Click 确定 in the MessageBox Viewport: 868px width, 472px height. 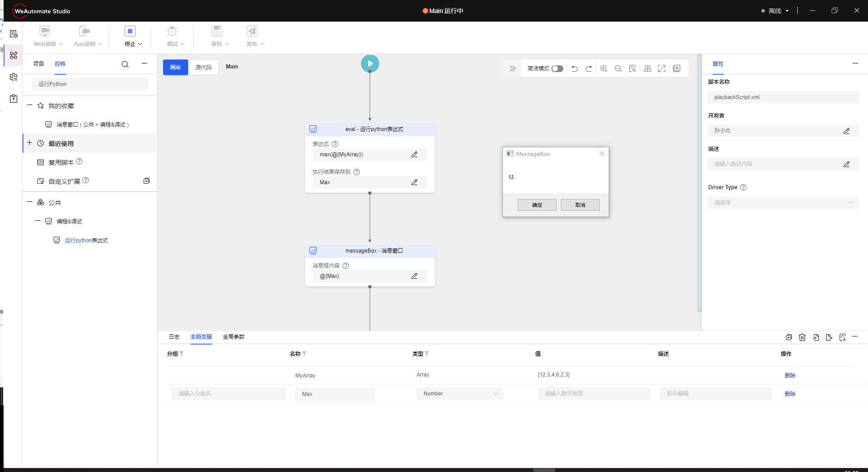coord(537,205)
